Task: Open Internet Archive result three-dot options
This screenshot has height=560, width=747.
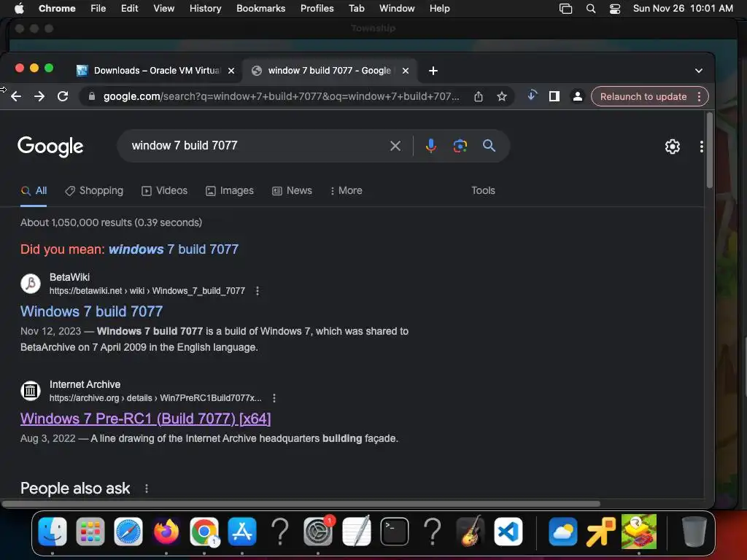Action: pos(274,398)
